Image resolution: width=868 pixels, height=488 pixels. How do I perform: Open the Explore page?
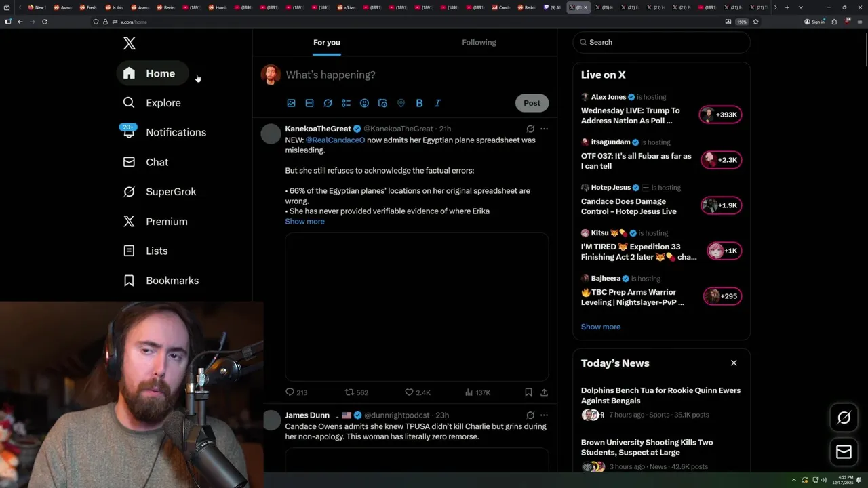pos(152,103)
